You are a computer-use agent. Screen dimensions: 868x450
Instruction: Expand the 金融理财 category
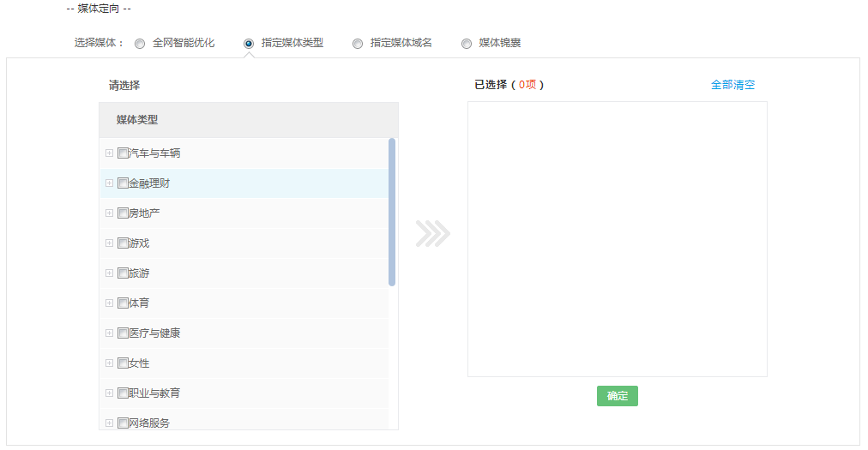(x=109, y=183)
